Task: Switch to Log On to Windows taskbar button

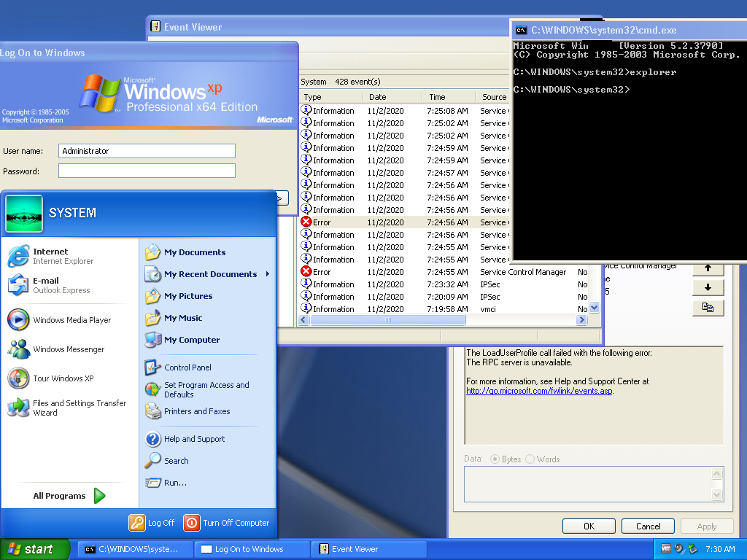Action: tap(252, 549)
